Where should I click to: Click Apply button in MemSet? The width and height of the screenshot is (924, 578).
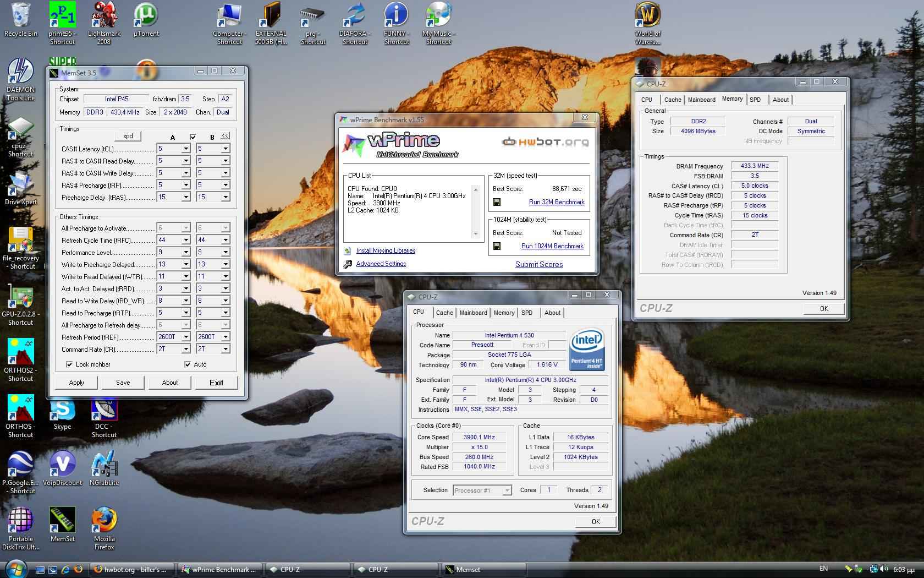[76, 383]
